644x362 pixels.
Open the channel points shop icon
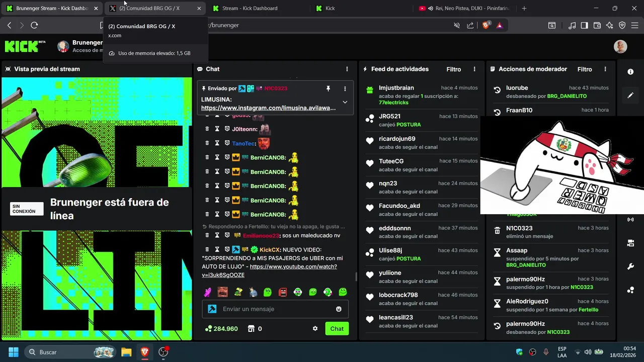[x=251, y=329]
